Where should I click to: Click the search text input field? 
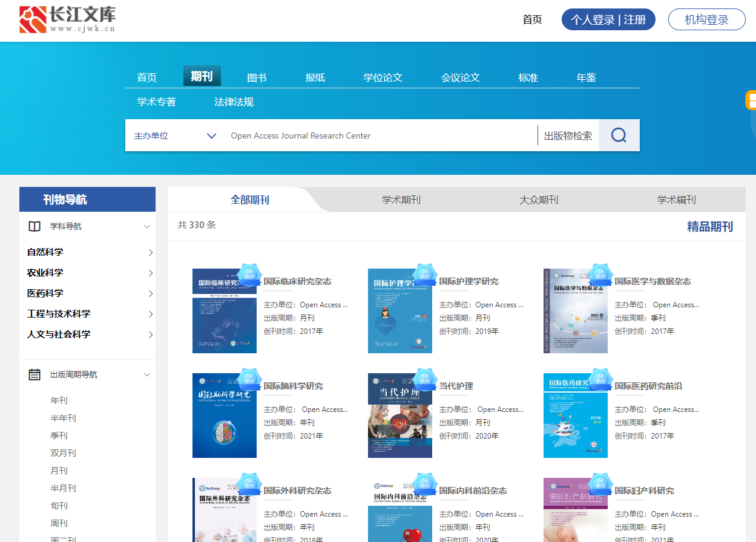coord(381,135)
